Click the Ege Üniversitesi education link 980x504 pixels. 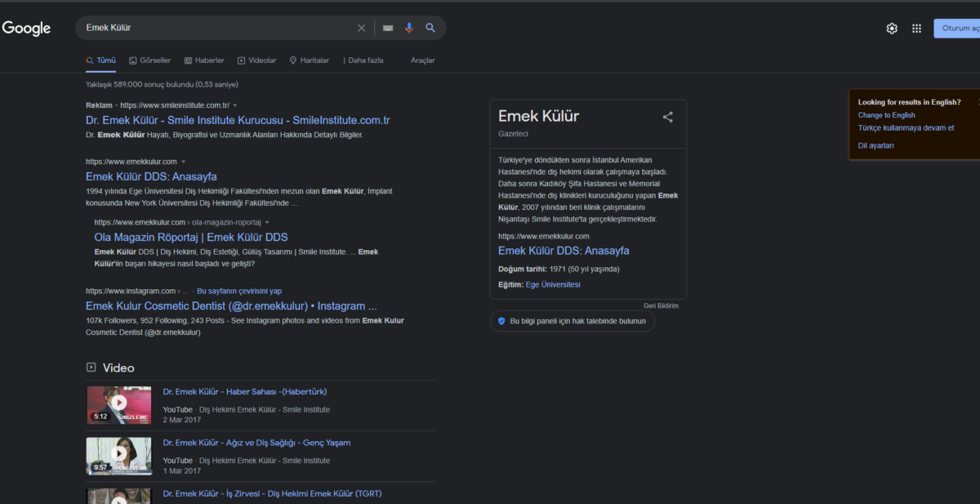[553, 284]
